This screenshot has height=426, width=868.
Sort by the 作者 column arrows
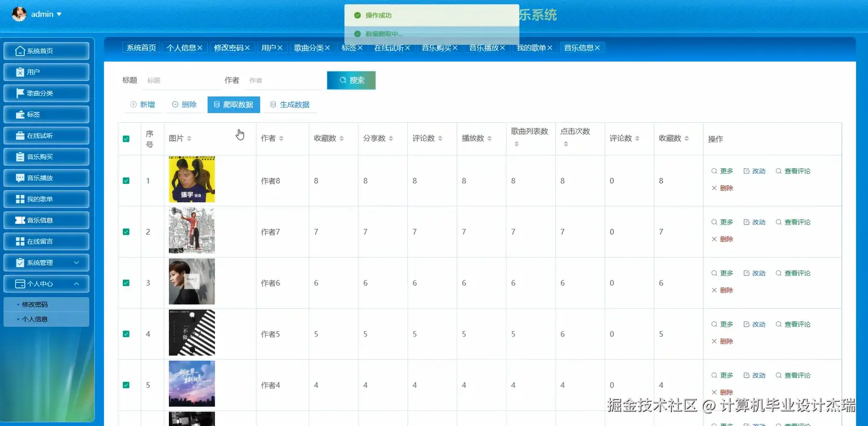281,139
